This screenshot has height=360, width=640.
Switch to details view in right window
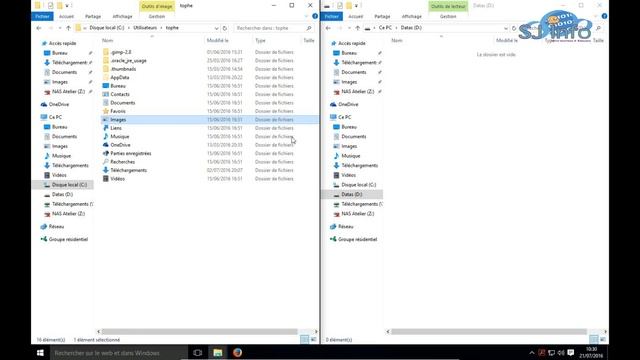tap(593, 340)
